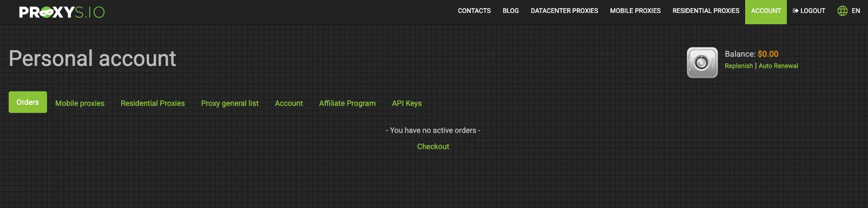This screenshot has width=868, height=208.
Task: Log out of the account
Action: [809, 11]
